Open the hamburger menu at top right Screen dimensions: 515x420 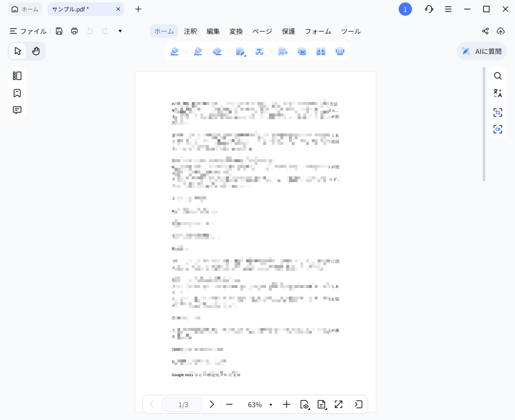(x=448, y=9)
